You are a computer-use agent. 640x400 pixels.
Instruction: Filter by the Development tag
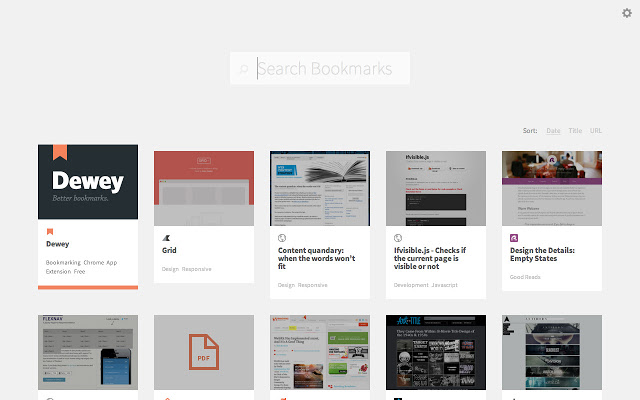coord(410,285)
